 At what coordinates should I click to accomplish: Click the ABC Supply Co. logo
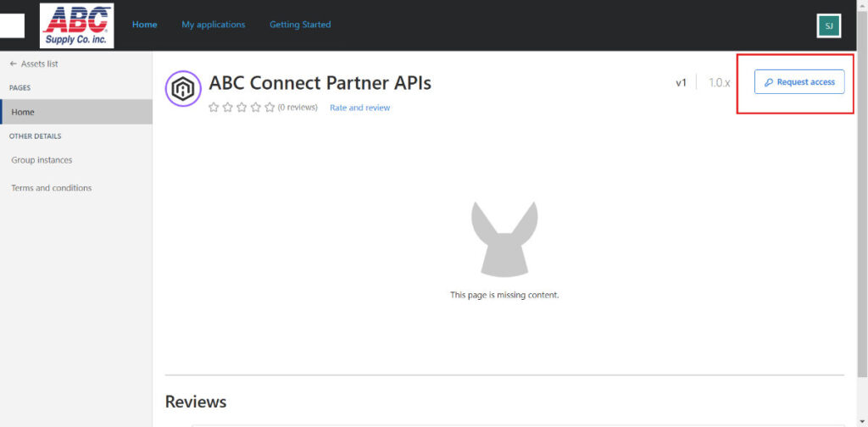click(77, 25)
